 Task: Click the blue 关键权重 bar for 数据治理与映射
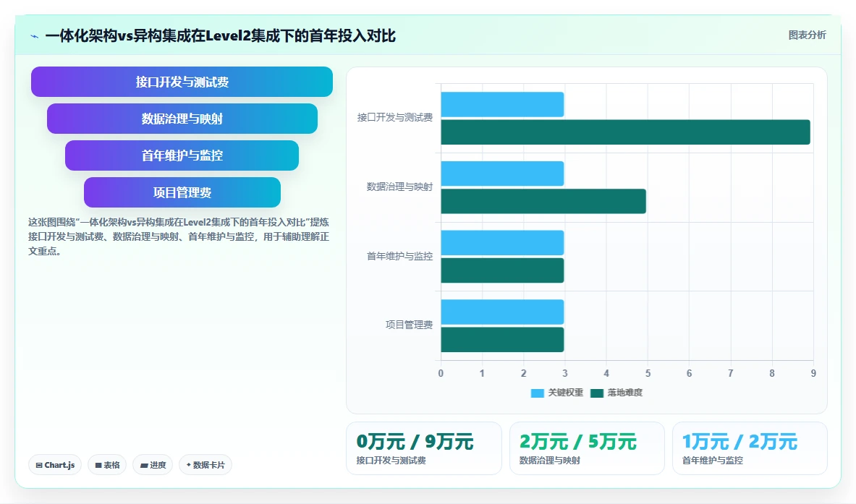click(502, 174)
